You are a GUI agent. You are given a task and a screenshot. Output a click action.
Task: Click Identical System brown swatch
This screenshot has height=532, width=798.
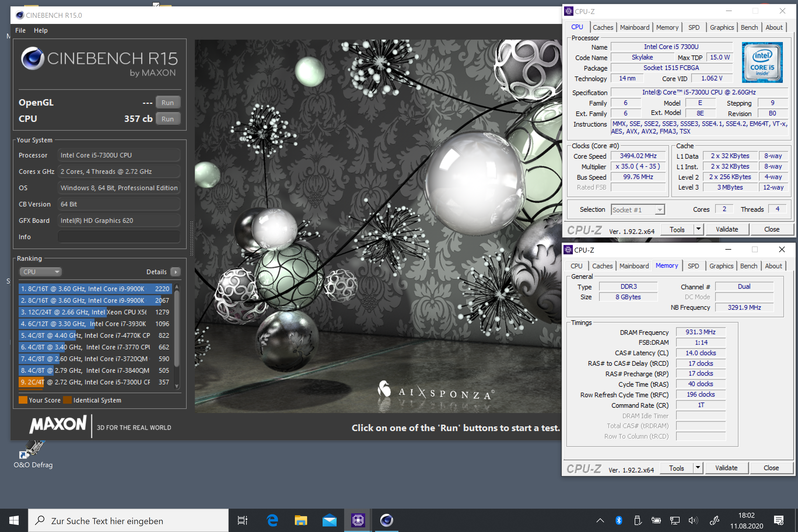pyautogui.click(x=67, y=400)
